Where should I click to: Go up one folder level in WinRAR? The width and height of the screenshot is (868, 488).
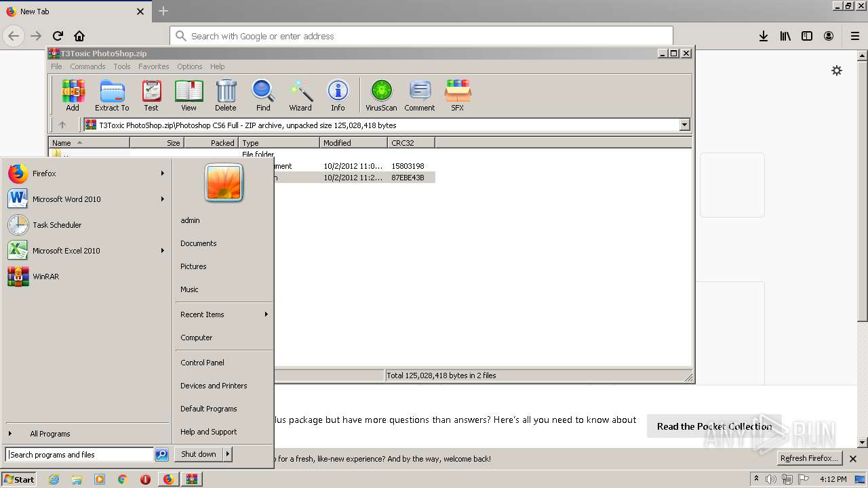(62, 125)
